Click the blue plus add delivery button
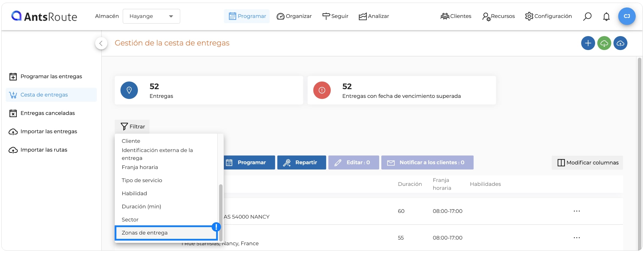644x253 pixels. 588,43
